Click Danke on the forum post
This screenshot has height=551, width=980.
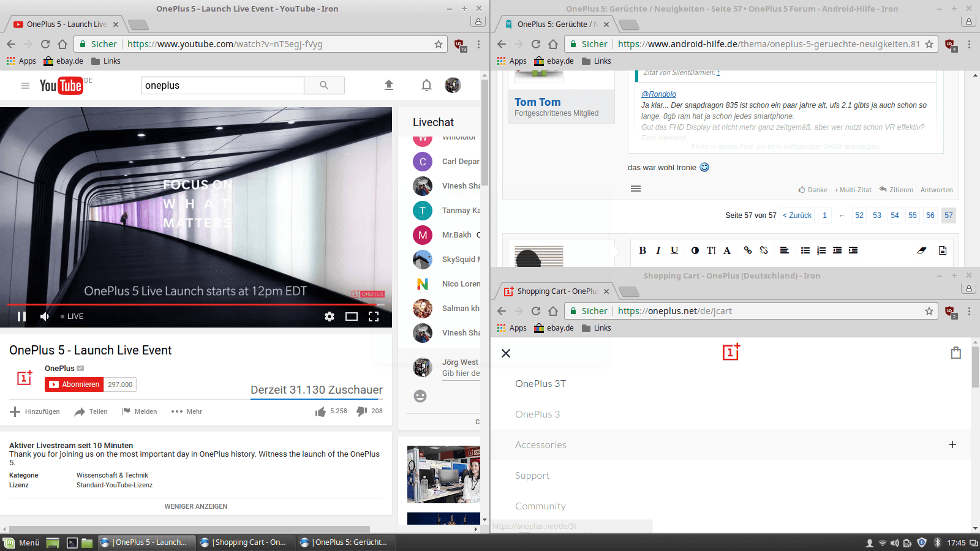pyautogui.click(x=813, y=190)
